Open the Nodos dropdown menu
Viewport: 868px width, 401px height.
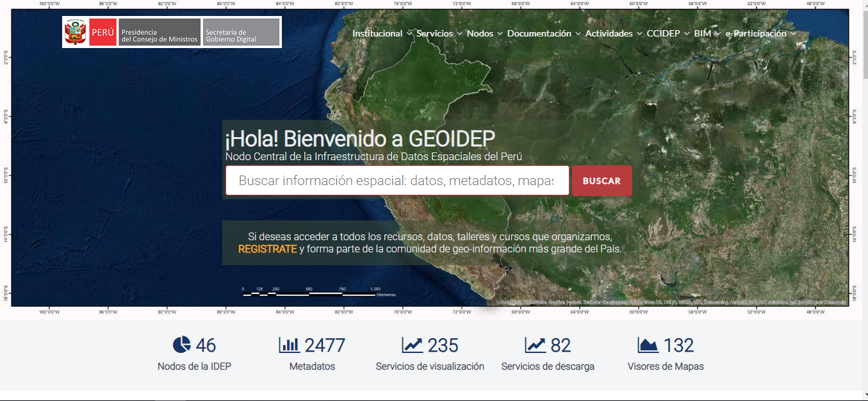(x=484, y=33)
